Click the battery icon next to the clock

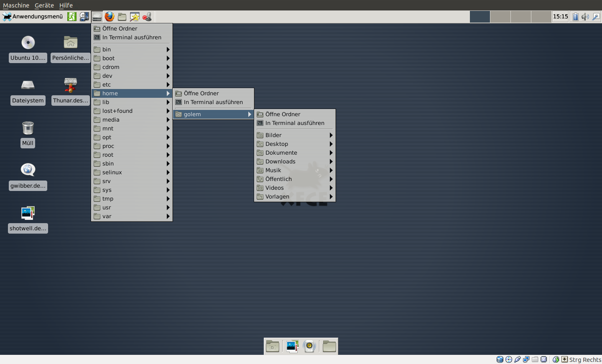[575, 17]
